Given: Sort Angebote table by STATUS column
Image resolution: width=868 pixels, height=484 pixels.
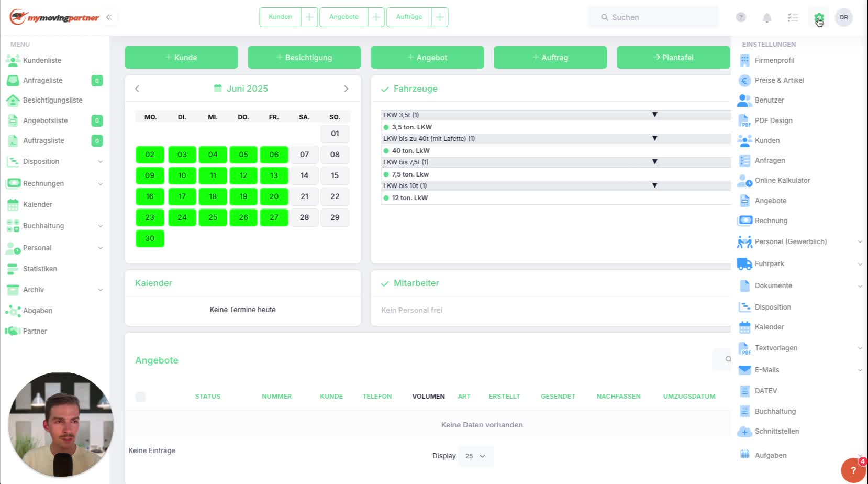Looking at the screenshot, I should point(208,397).
